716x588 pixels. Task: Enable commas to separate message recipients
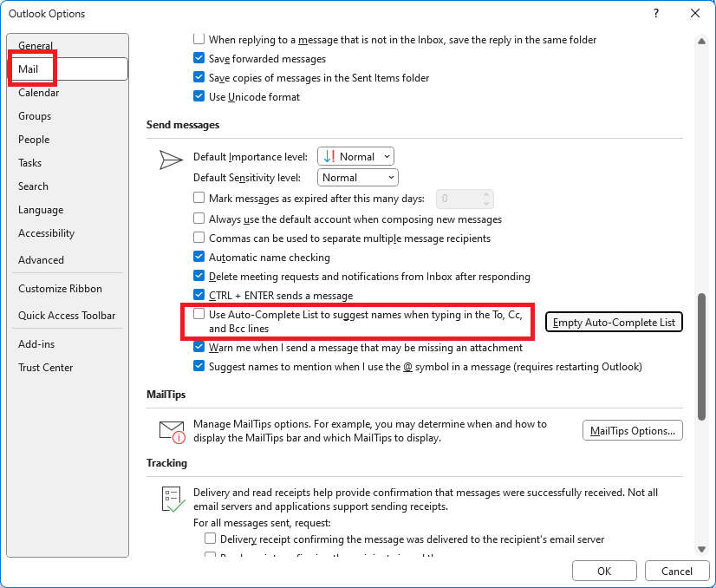[199, 238]
